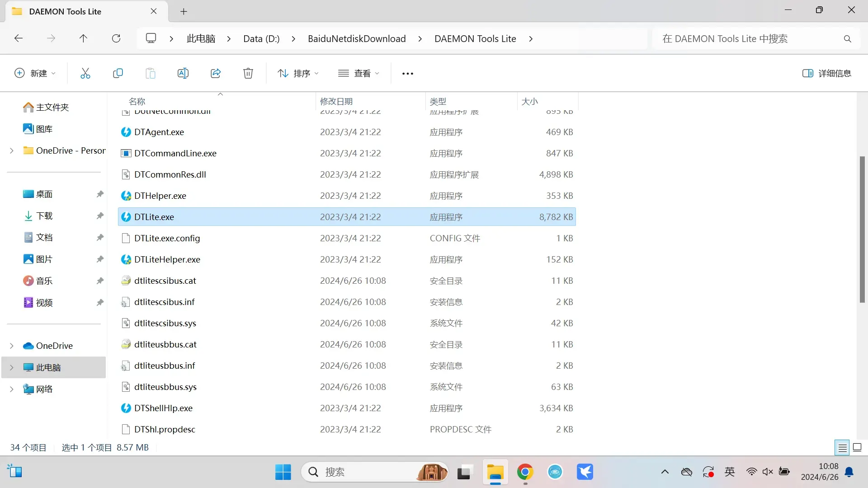Click the vertical scrollbar thumb
This screenshot has height=488, width=868.
(862, 229)
